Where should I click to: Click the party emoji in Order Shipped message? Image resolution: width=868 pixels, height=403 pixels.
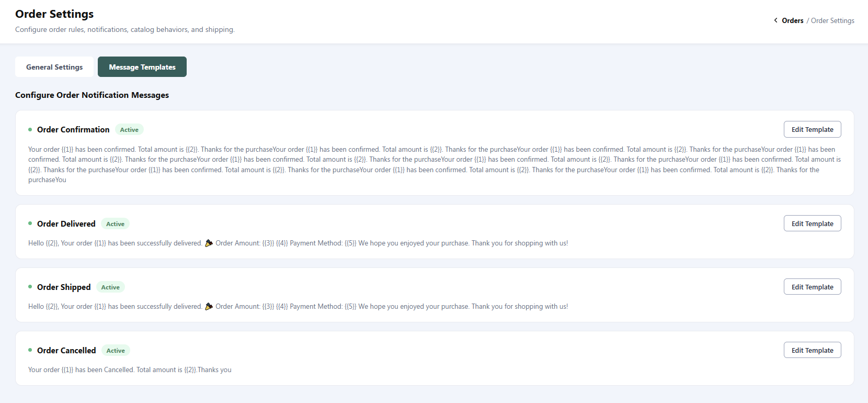(x=209, y=306)
